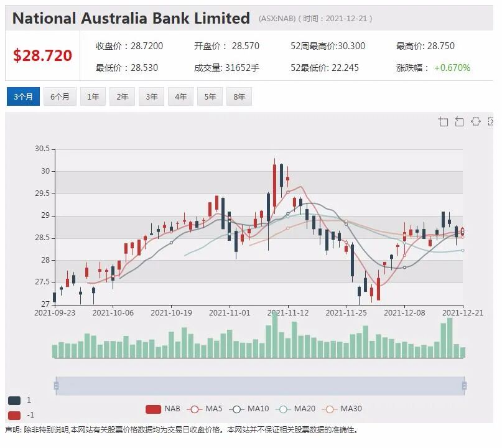Click the 2021-11-01 axis date label
Viewport: 502px width, 448px height.
click(230, 313)
